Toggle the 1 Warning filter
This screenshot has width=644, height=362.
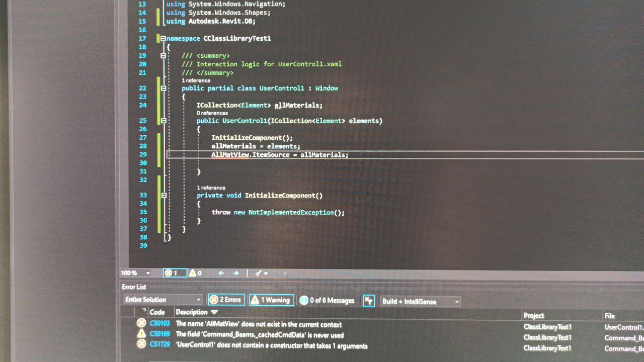tap(271, 300)
